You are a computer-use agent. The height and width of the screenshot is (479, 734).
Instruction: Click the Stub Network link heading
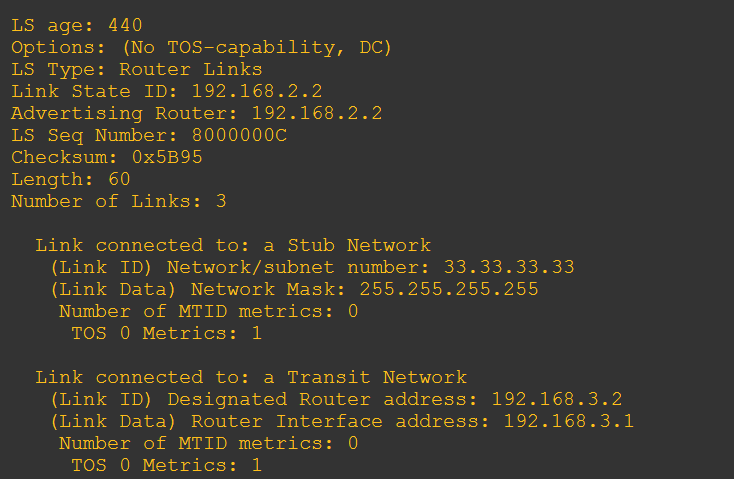point(233,245)
